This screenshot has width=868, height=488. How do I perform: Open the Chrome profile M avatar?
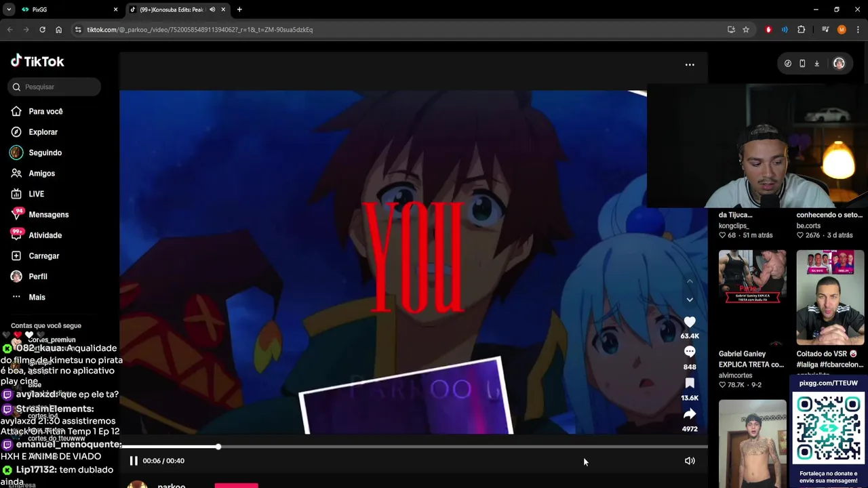842,30
